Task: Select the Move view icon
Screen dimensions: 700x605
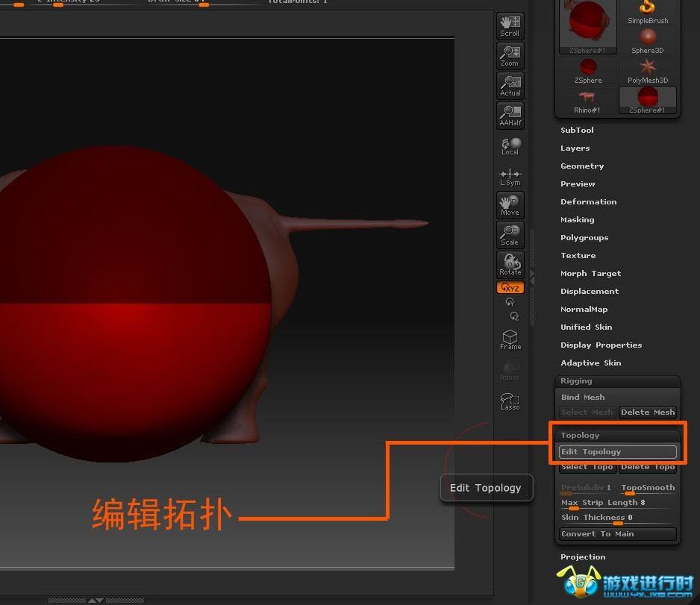Action: 510,205
